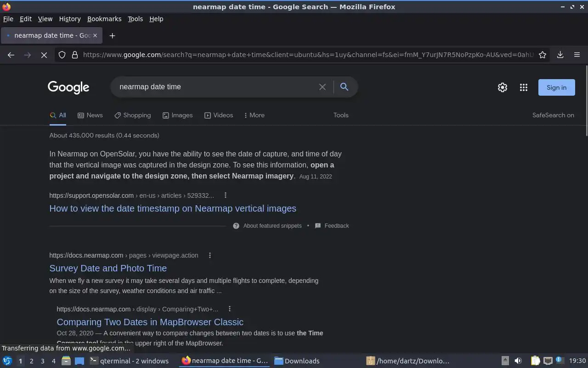Open options for the Comparing+Two result
This screenshot has width=588, height=368.
[x=230, y=309]
